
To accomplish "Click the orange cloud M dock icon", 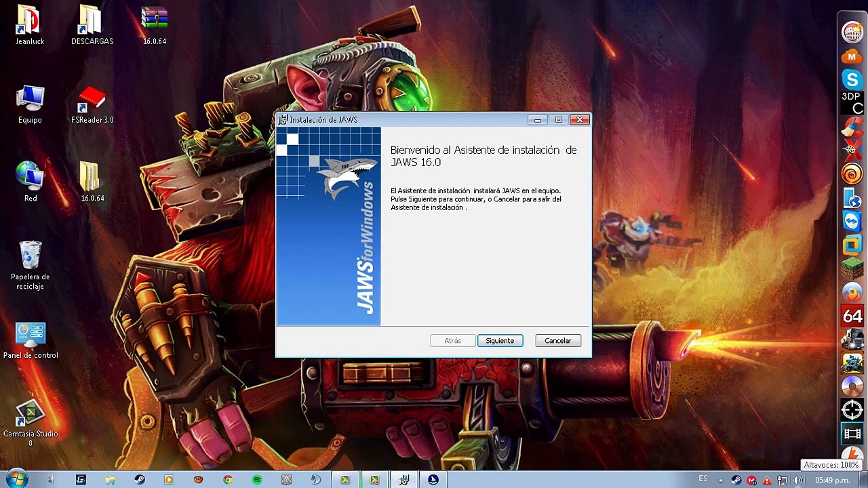I will click(852, 56).
